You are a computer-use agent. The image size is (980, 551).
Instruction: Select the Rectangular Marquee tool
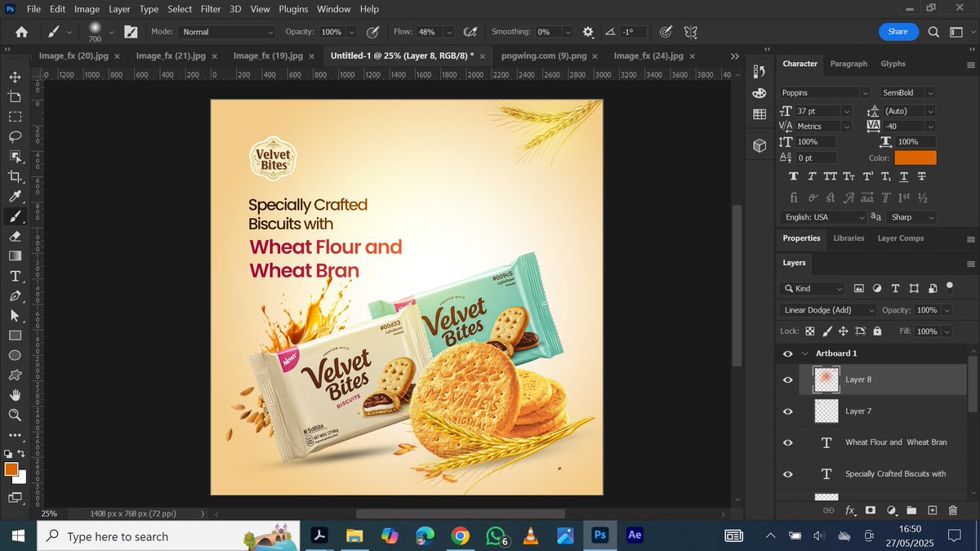[x=15, y=117]
